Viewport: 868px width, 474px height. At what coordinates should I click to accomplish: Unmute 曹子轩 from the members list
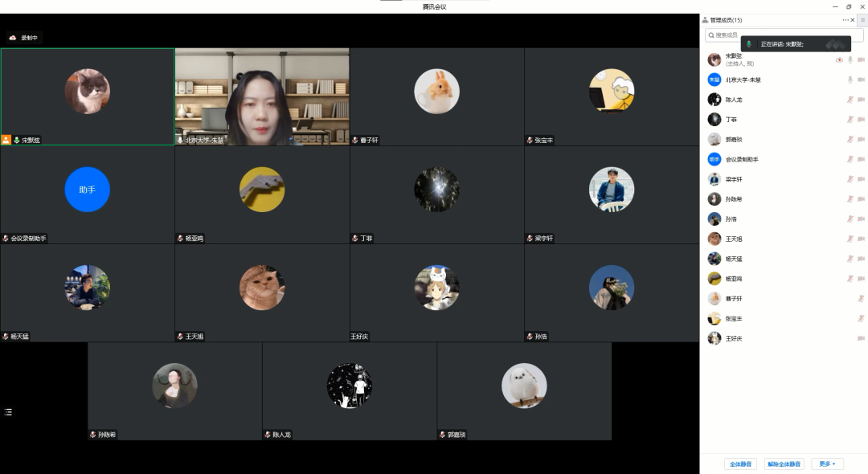click(861, 299)
